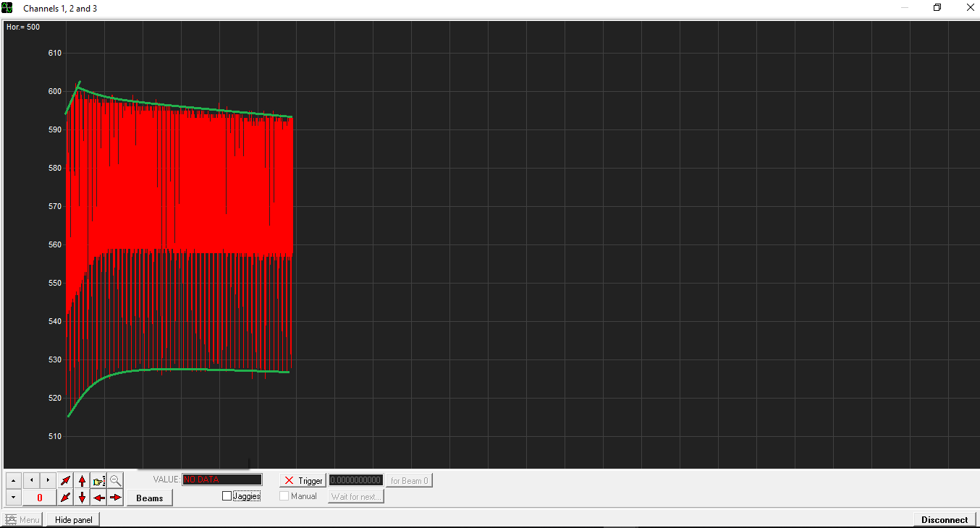The image size is (980, 528).
Task: Enable the Jaggies checkbox
Action: (227, 496)
